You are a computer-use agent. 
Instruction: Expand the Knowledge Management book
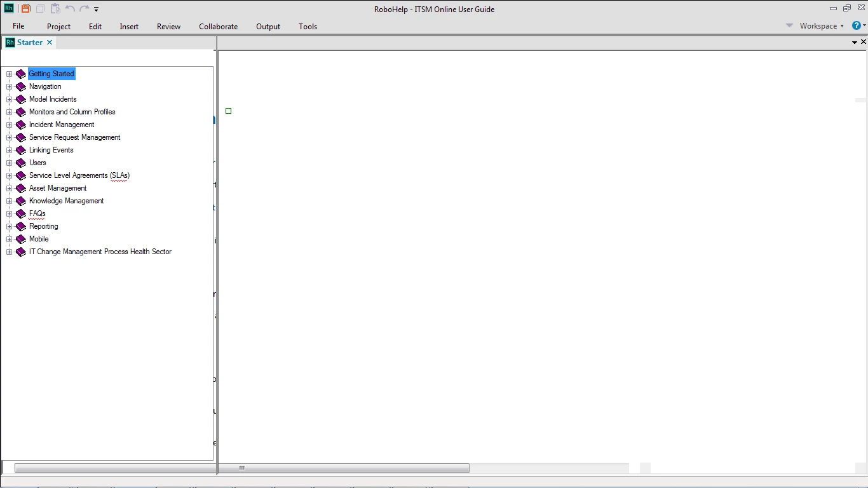coord(10,201)
